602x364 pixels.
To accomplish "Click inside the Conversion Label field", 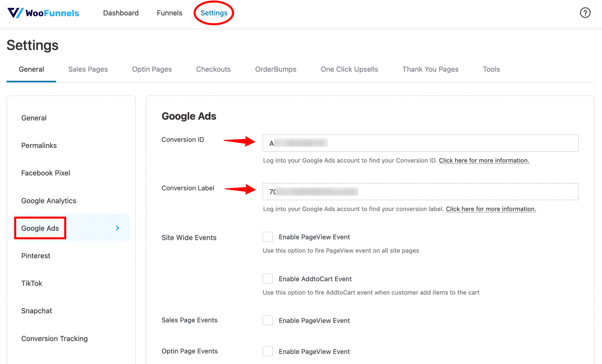I will point(420,191).
